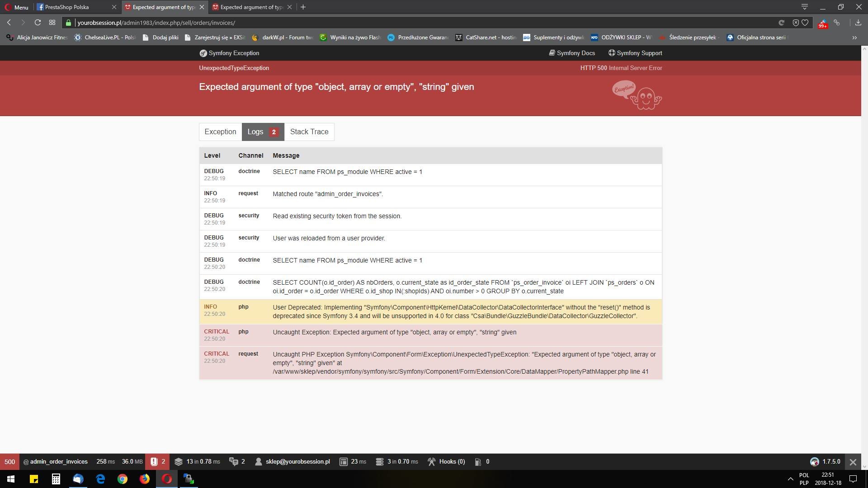Viewport: 868px width, 488px height.
Task: Click the user icon next to sklep@yourobsession.pl
Action: [x=258, y=461]
